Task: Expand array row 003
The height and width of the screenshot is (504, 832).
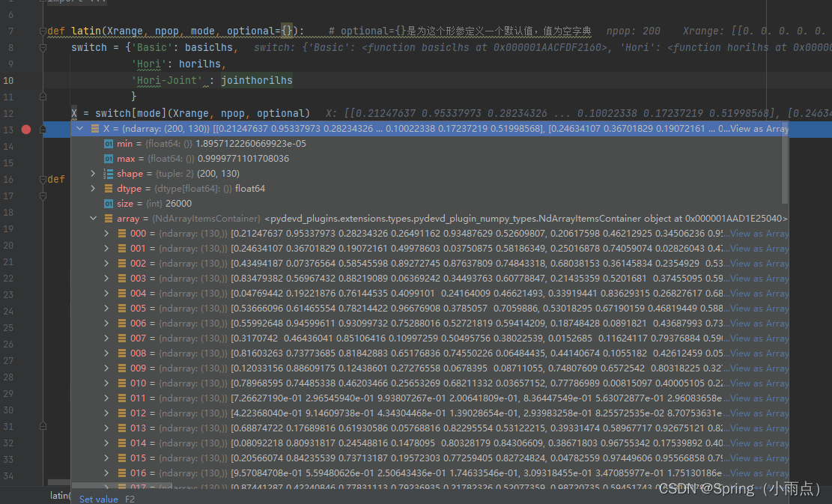Action: pos(106,278)
